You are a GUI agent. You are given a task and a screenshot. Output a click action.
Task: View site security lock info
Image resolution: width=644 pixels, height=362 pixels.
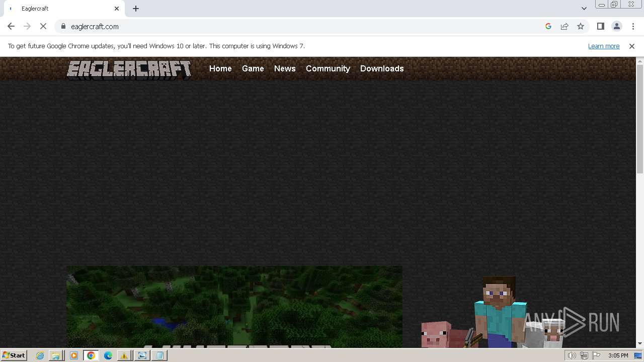coord(63,26)
